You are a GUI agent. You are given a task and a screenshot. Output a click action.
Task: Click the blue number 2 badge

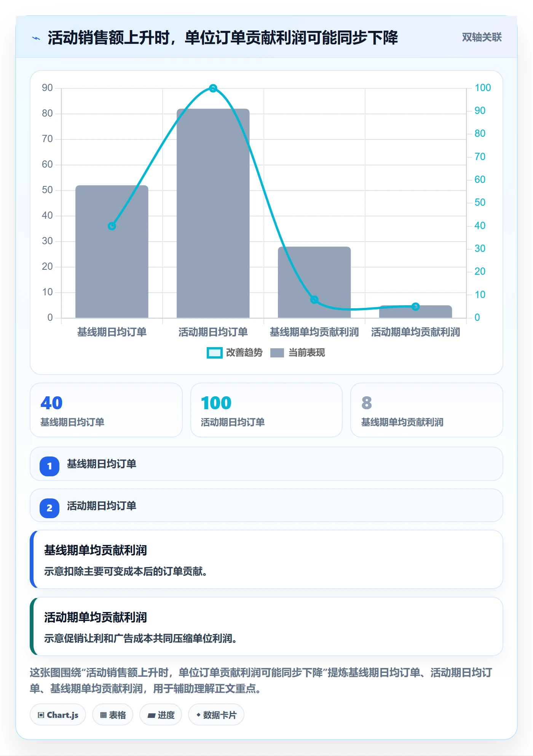49,508
